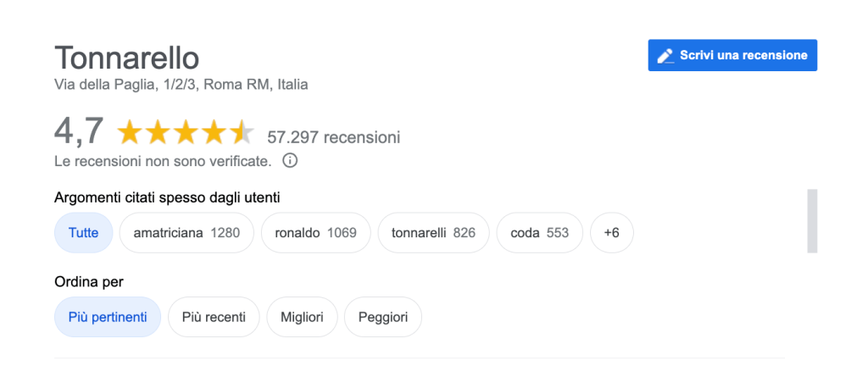Filter reviews by amatriciana topic
This screenshot has height=366, width=868.
(186, 233)
